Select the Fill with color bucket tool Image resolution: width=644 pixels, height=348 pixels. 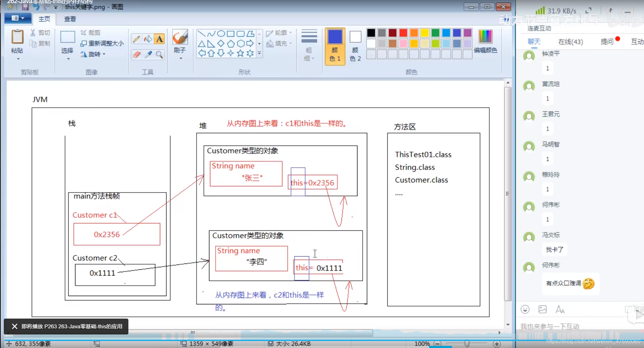tap(148, 39)
